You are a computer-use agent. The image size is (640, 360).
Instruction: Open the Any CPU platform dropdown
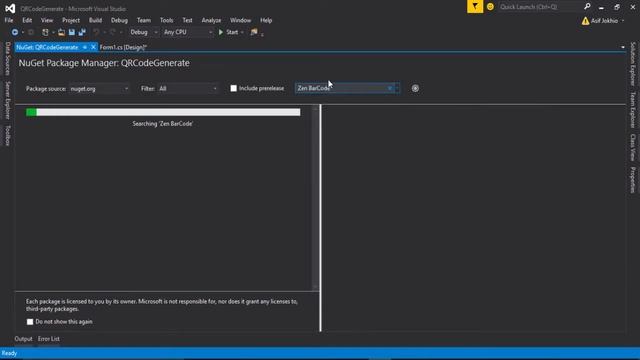pyautogui.click(x=188, y=32)
